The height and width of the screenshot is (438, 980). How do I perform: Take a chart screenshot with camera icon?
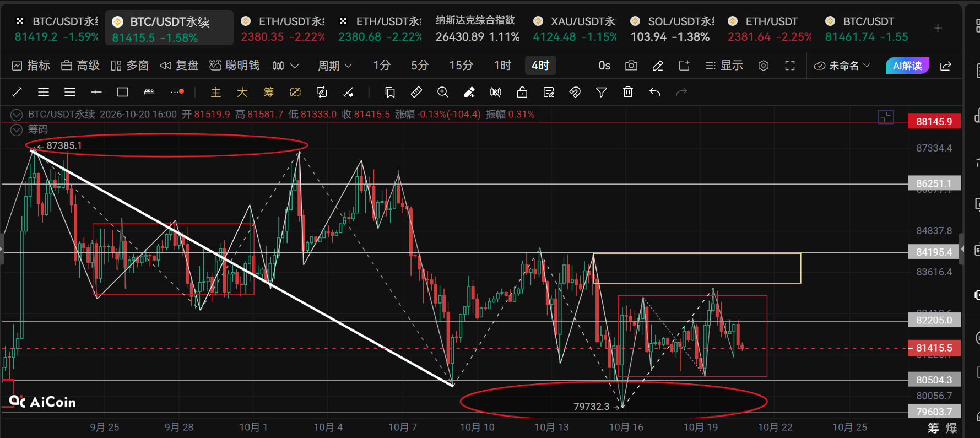click(631, 66)
